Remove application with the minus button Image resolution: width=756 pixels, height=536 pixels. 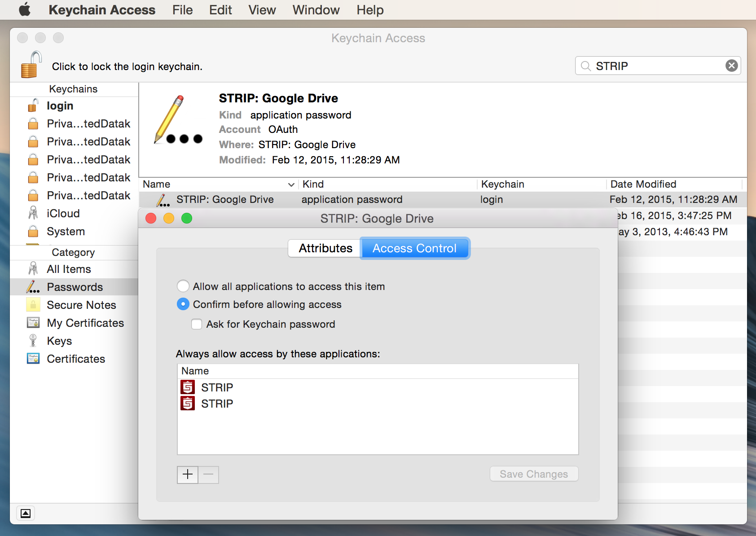[x=208, y=474]
